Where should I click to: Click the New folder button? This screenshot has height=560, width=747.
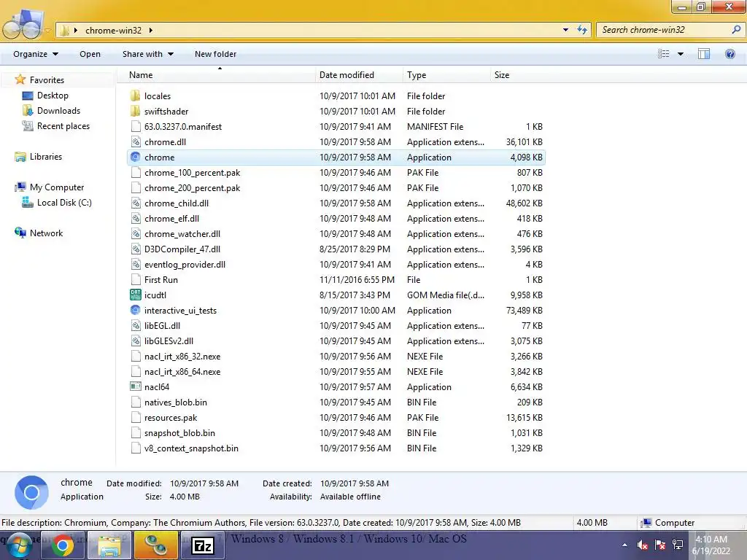pos(215,54)
